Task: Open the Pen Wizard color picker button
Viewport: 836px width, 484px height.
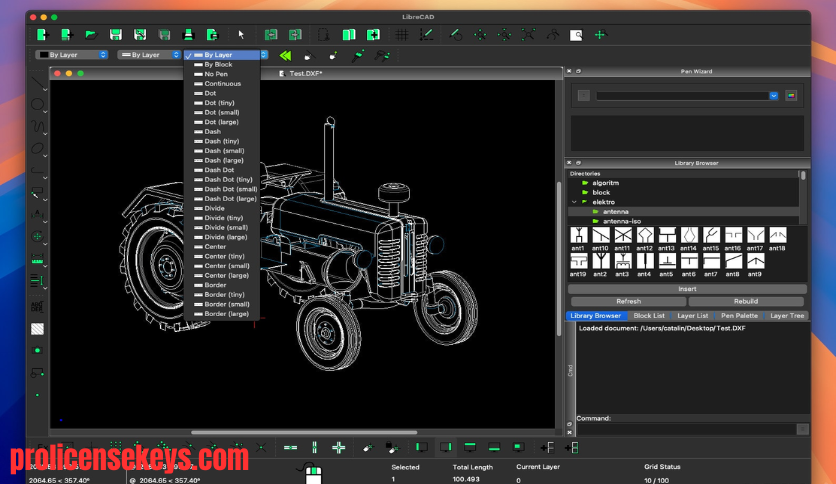Action: pyautogui.click(x=791, y=96)
